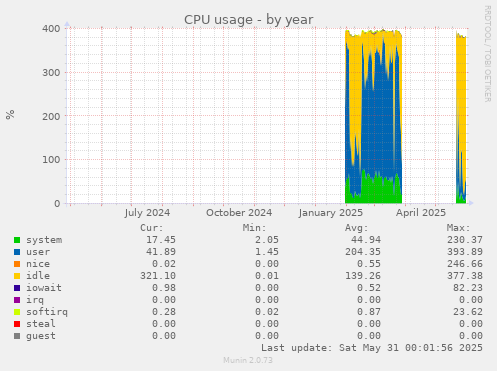Click iowait current value 0.98

(x=164, y=288)
